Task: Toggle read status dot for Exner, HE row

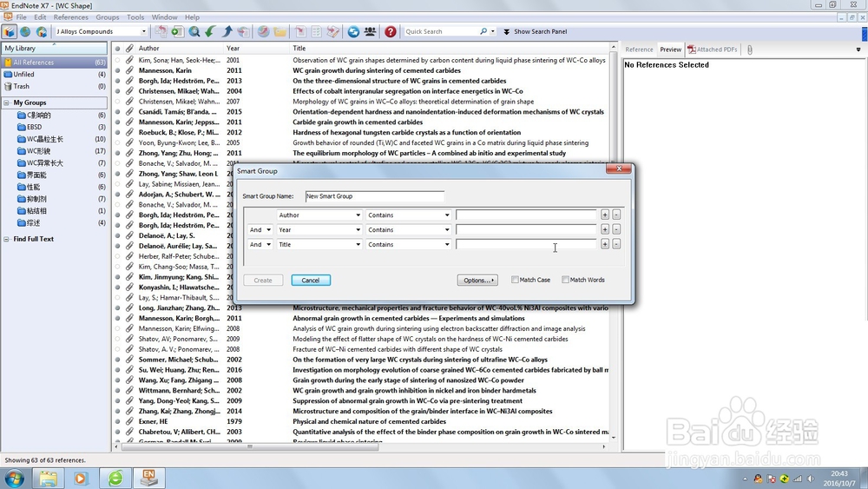Action: (117, 421)
